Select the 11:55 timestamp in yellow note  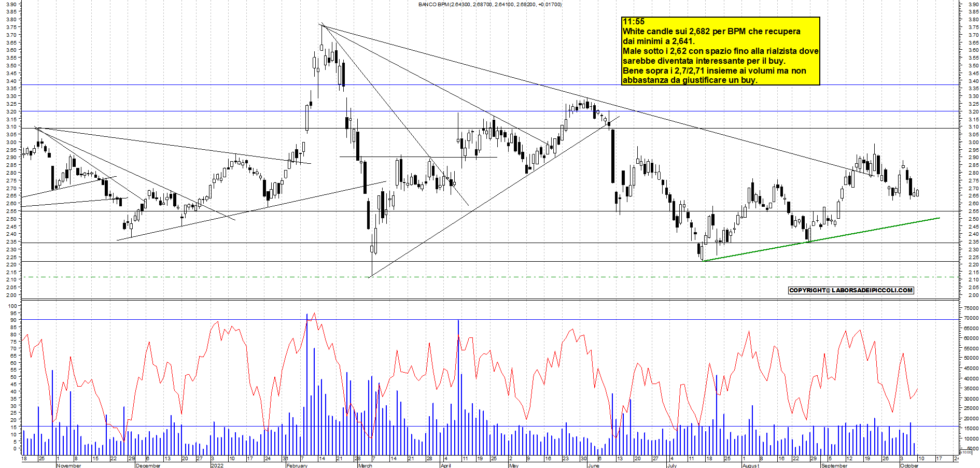tap(634, 22)
